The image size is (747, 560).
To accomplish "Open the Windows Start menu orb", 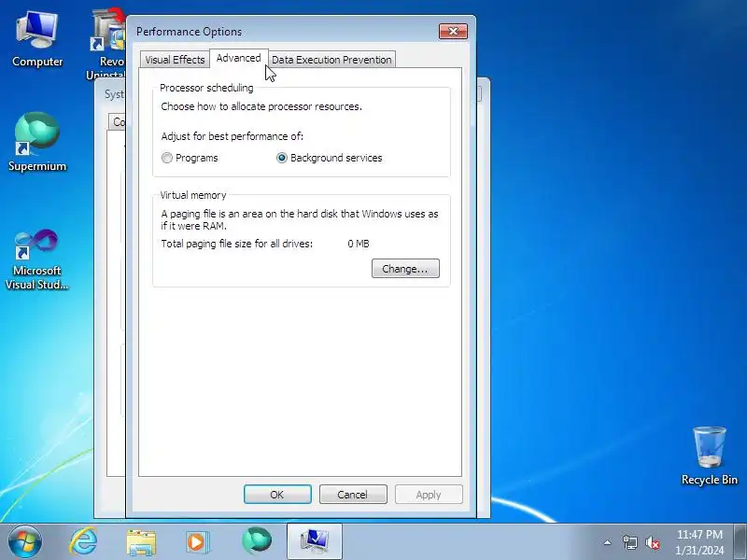I will click(x=25, y=541).
